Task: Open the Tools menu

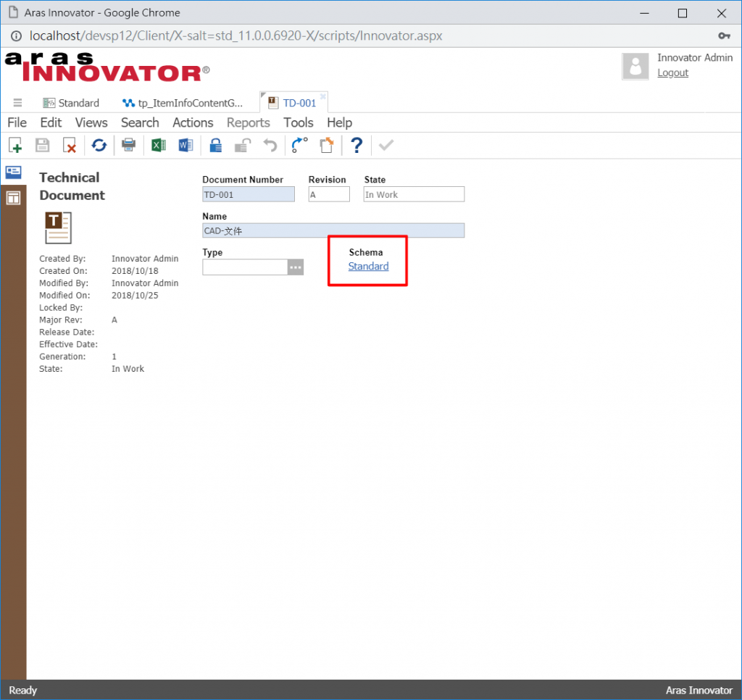Action: point(299,122)
